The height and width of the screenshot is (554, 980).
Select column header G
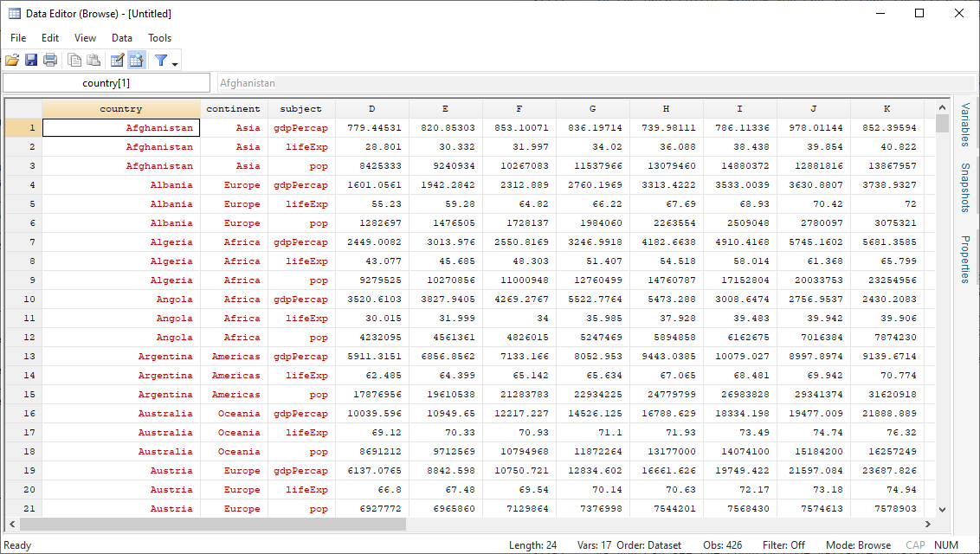[592, 109]
